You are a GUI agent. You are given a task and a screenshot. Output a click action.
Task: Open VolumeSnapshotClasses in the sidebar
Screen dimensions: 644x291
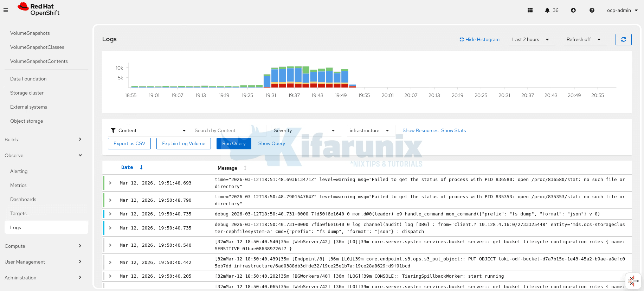point(37,47)
